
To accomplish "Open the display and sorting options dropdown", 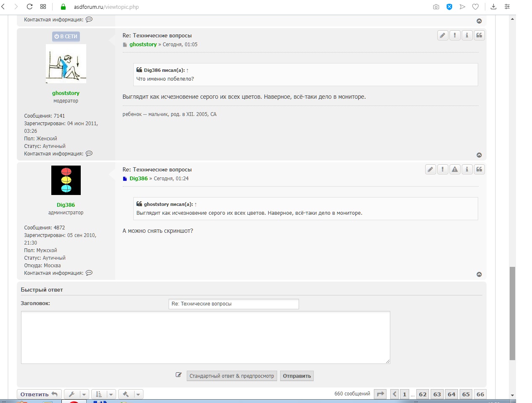I will tap(103, 394).
